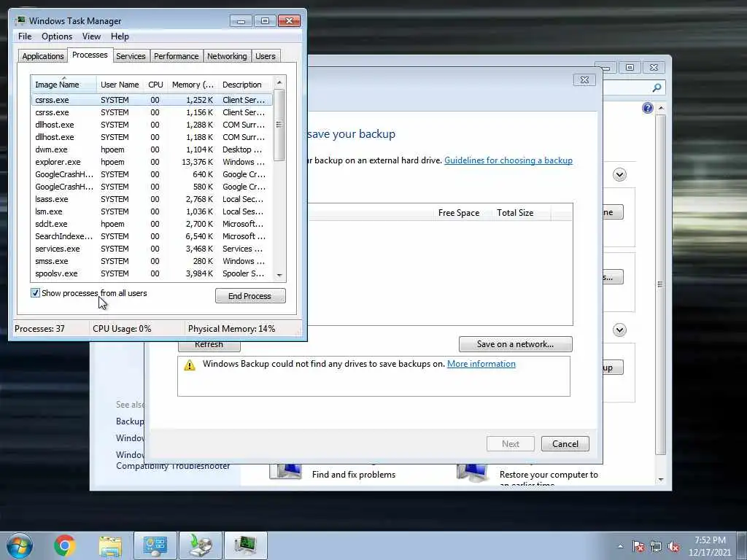Click the Find and fix problems text
The width and height of the screenshot is (747, 560).
pyautogui.click(x=354, y=475)
